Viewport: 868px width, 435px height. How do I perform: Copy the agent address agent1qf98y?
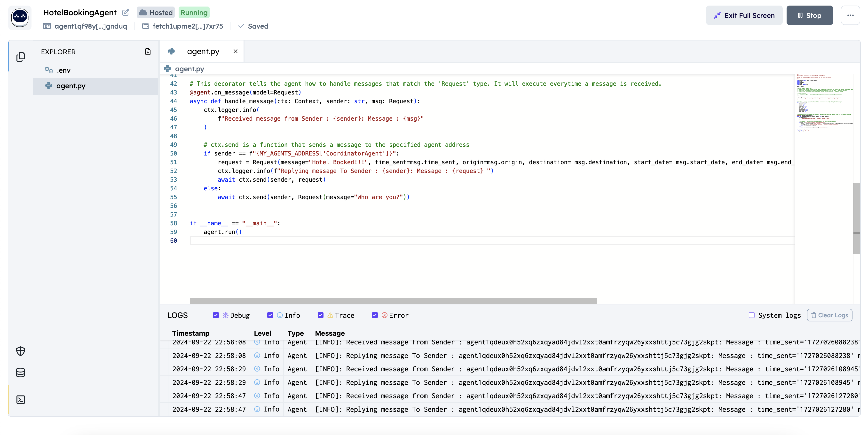coord(90,26)
